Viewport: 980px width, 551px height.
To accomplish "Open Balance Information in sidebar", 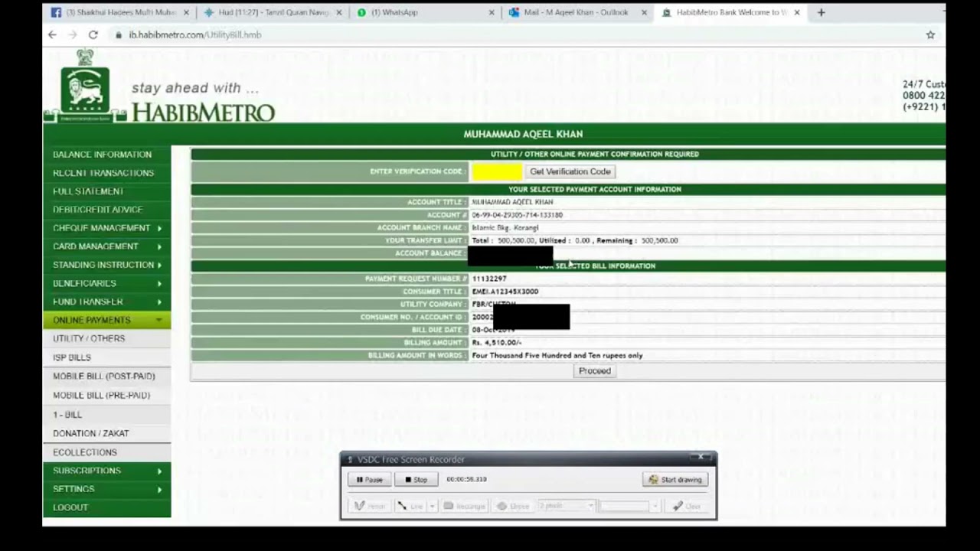I will [x=106, y=155].
